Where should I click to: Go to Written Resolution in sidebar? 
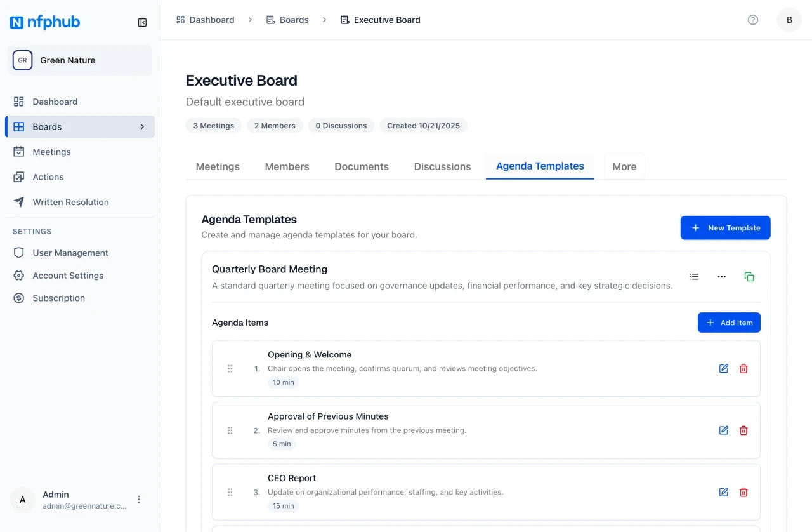[70, 202]
